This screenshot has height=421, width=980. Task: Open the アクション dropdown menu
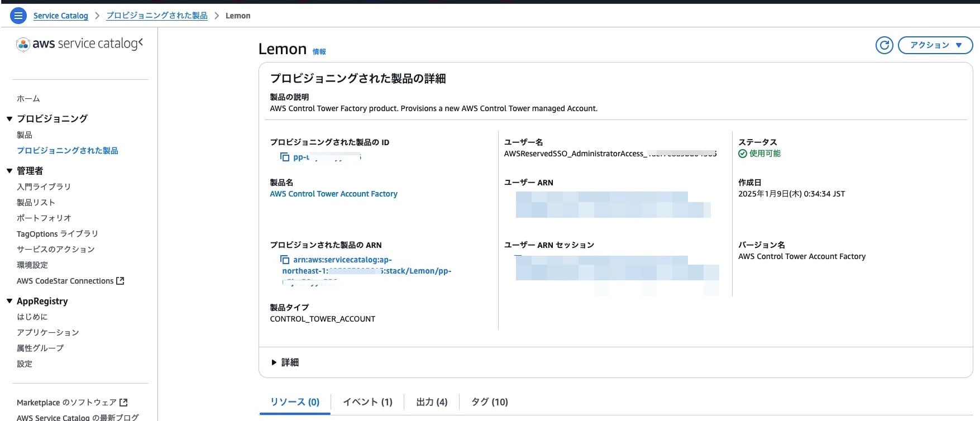tap(935, 45)
